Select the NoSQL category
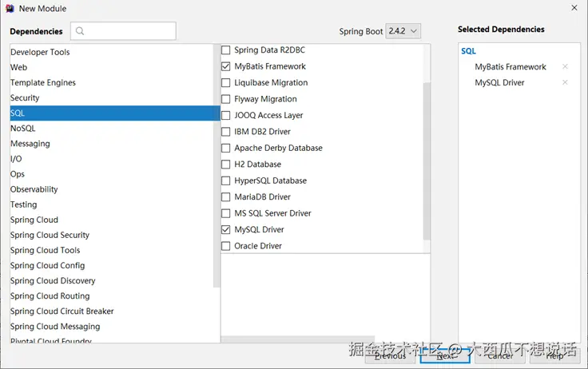 111,129
